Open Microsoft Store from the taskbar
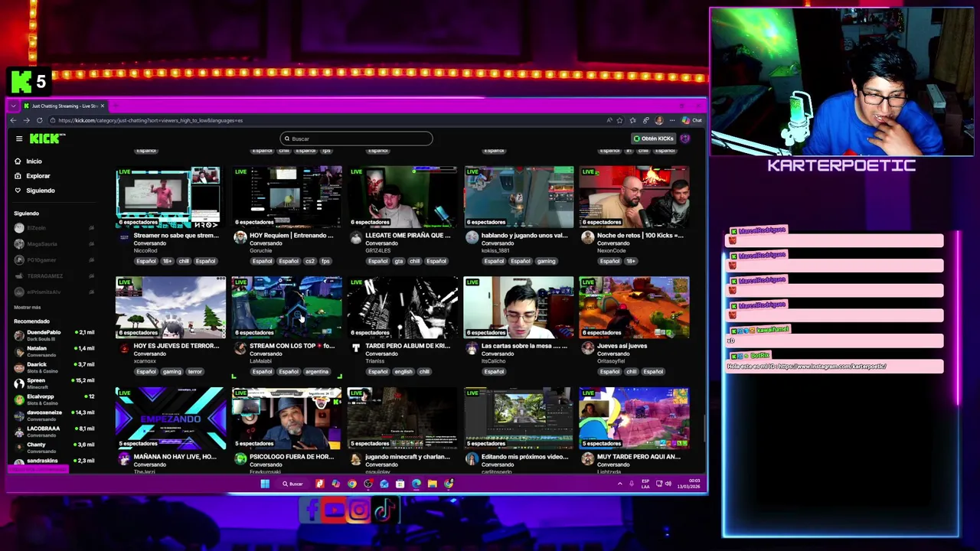The width and height of the screenshot is (980, 551). 400,484
